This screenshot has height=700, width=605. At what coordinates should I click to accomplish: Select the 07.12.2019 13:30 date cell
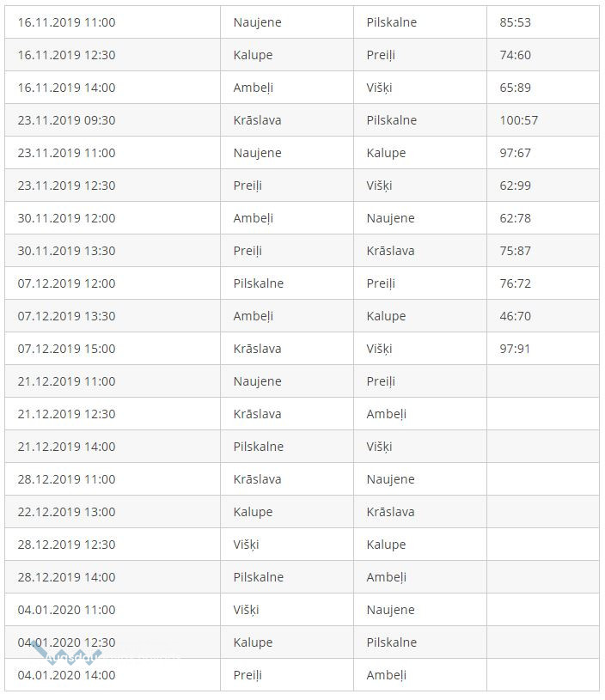(x=66, y=316)
